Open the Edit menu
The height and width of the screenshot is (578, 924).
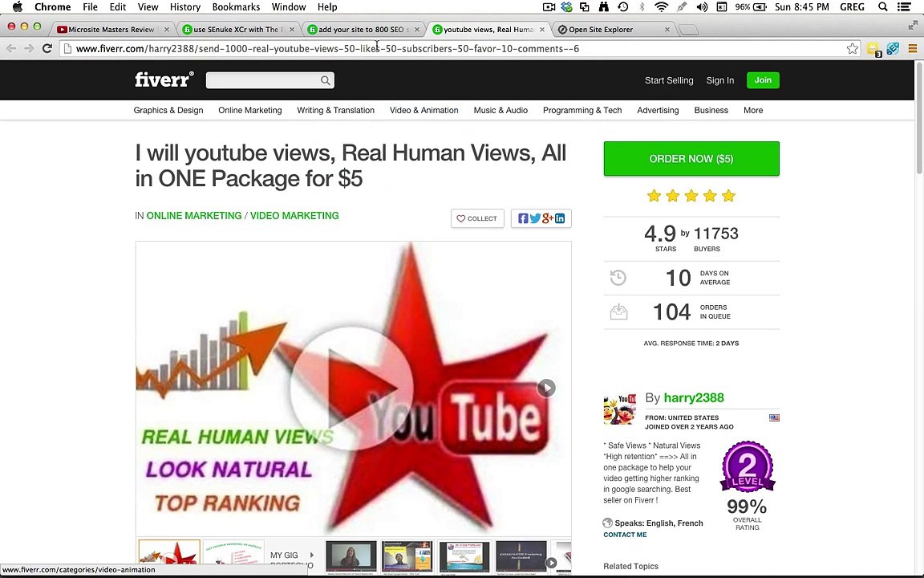pos(118,7)
